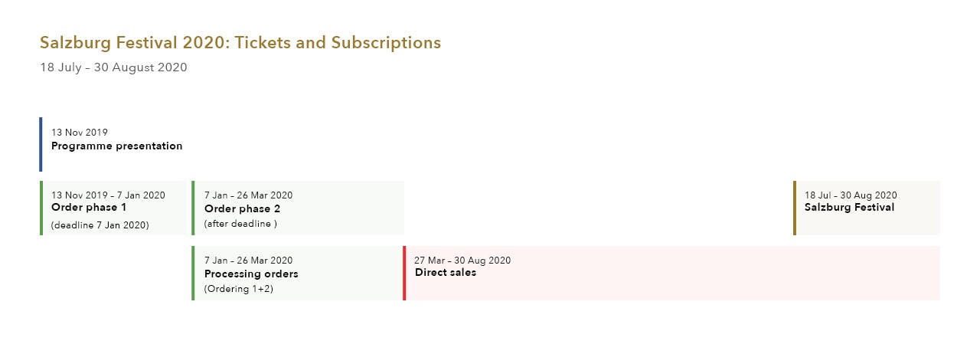This screenshot has width=980, height=341.
Task: Click the Programme presentation label
Action: 117,146
